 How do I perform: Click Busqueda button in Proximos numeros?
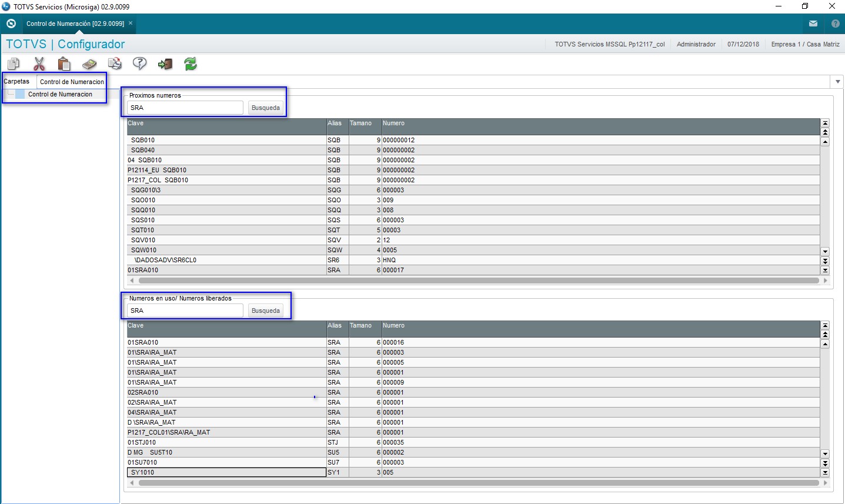[x=266, y=108]
